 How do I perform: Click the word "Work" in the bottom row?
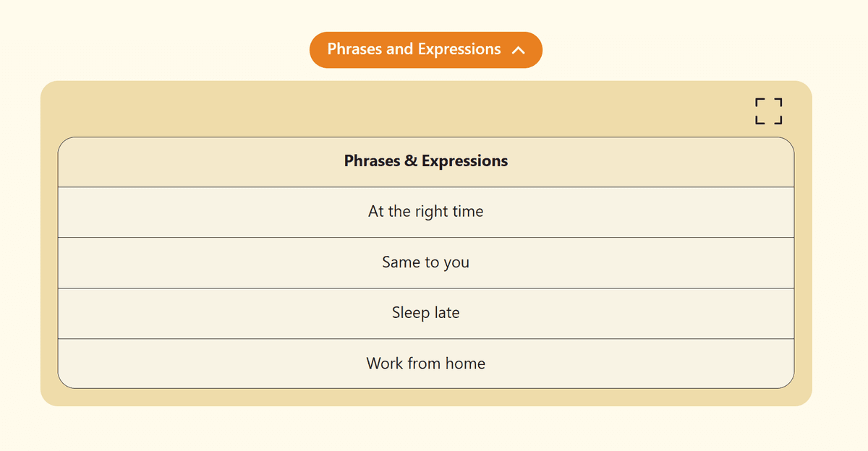tap(383, 364)
